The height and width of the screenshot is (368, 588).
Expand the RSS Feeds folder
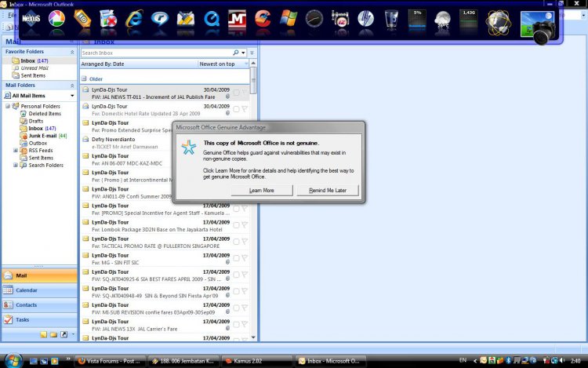pos(16,151)
